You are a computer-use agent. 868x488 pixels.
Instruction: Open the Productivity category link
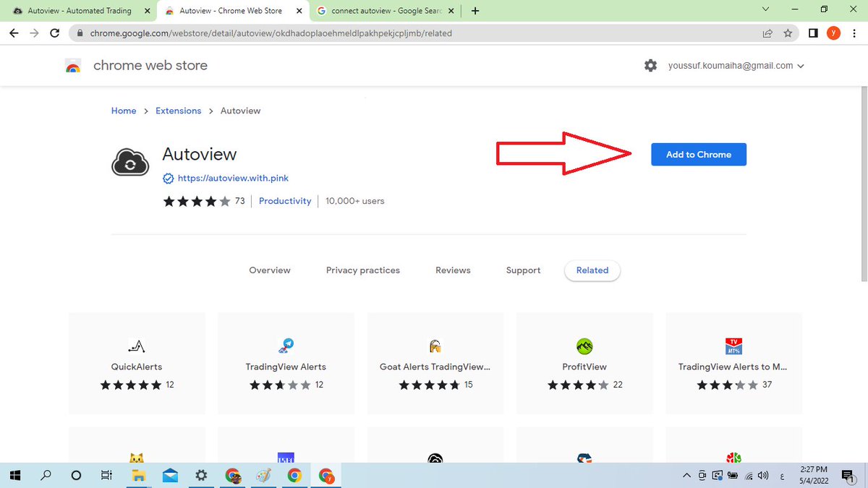[285, 201]
